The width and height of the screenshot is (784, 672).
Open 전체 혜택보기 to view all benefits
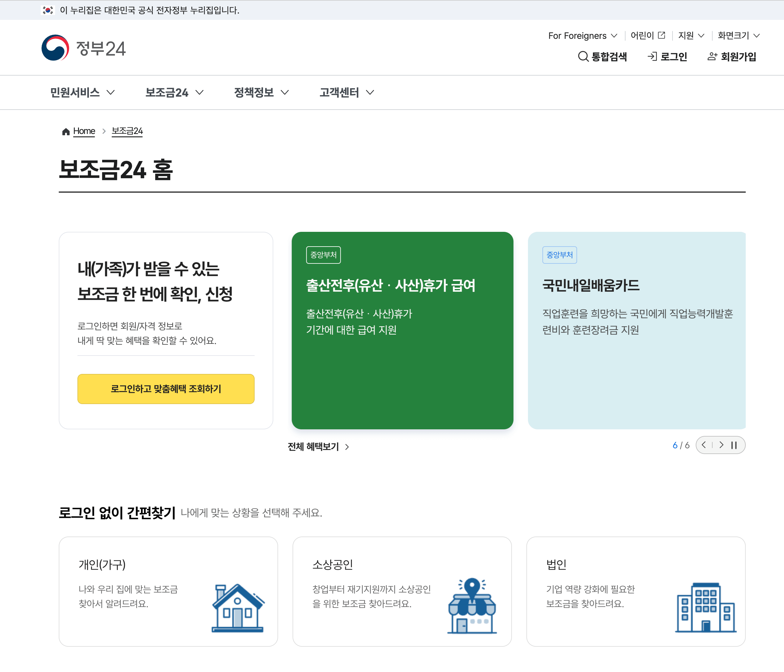point(318,446)
